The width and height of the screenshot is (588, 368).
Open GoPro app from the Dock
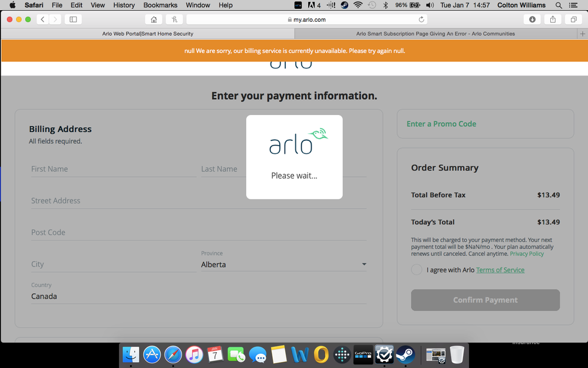pyautogui.click(x=363, y=354)
